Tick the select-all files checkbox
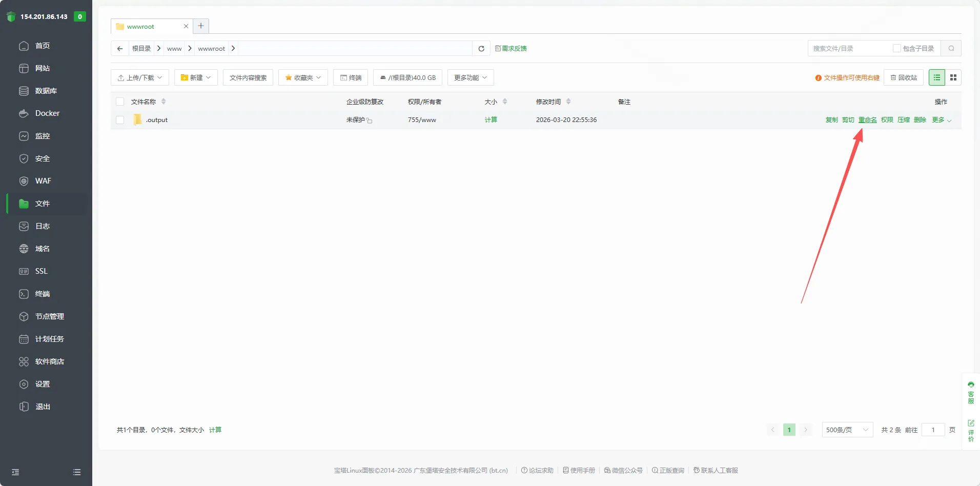This screenshot has width=980, height=486. (120, 102)
